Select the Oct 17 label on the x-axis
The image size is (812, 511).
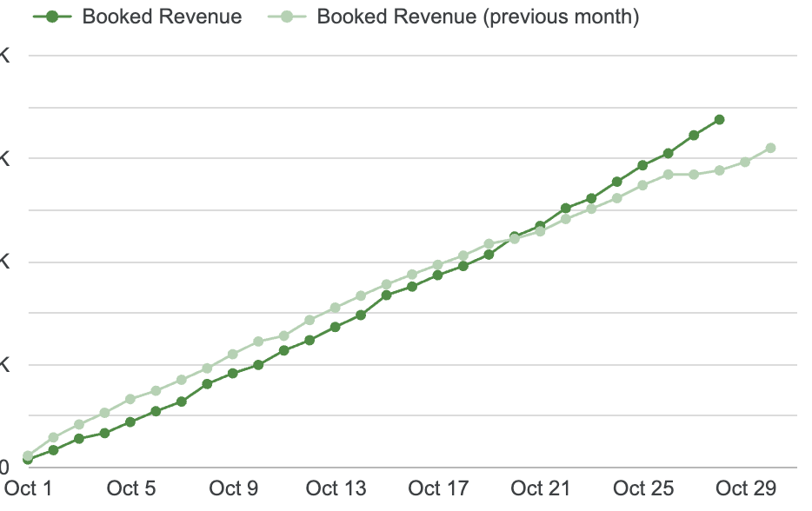point(438,488)
